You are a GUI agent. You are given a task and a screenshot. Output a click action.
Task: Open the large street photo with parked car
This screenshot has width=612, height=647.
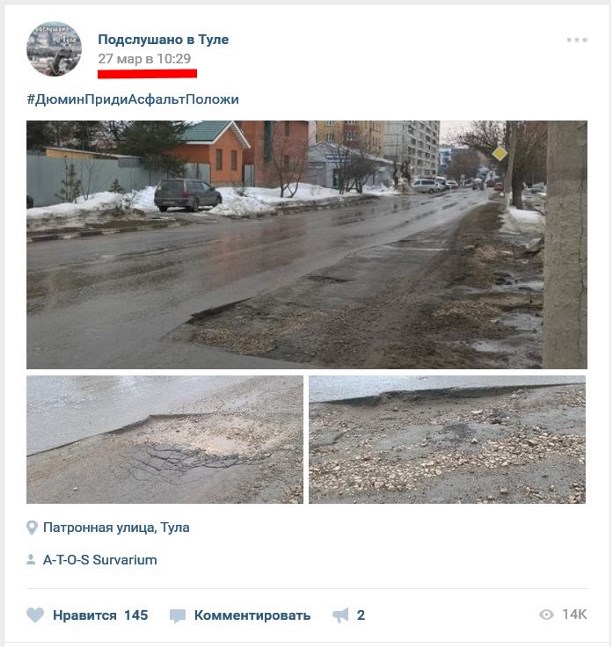307,244
